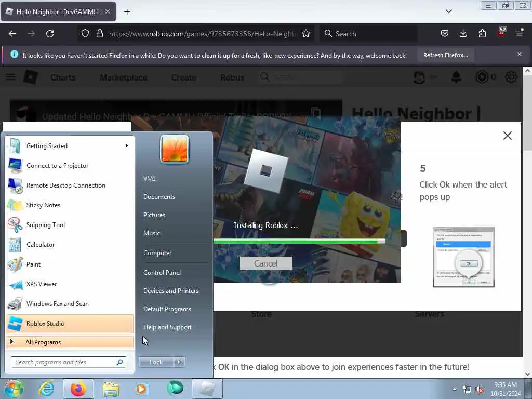
Task: Click the taskbar clock showing 9:35 AM
Action: [506, 389]
